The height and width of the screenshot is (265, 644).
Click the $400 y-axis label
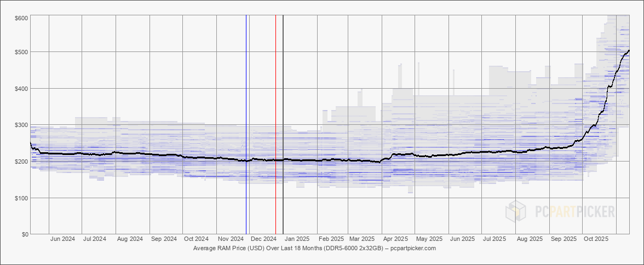tap(22, 89)
